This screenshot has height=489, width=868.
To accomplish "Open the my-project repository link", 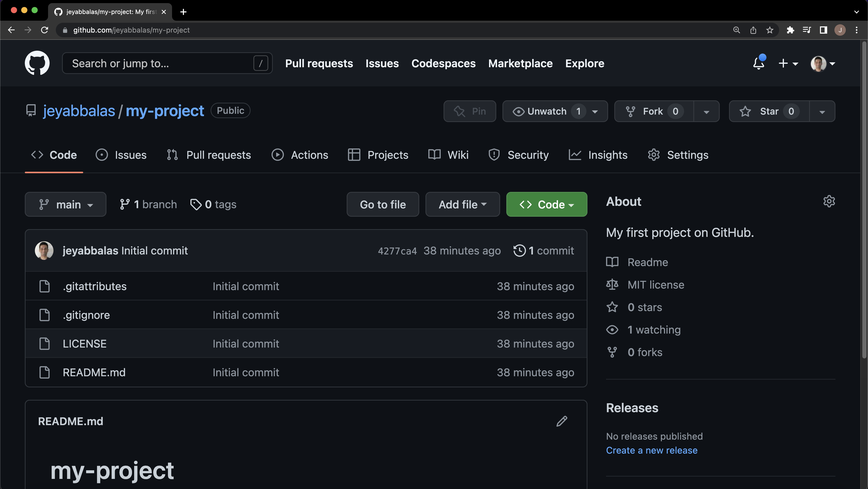I will tap(165, 111).
